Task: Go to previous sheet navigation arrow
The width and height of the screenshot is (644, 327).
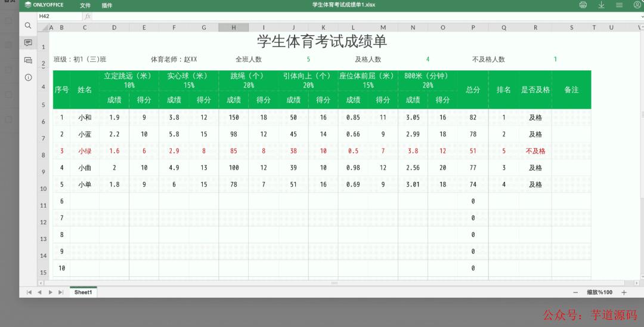Action: [x=39, y=292]
